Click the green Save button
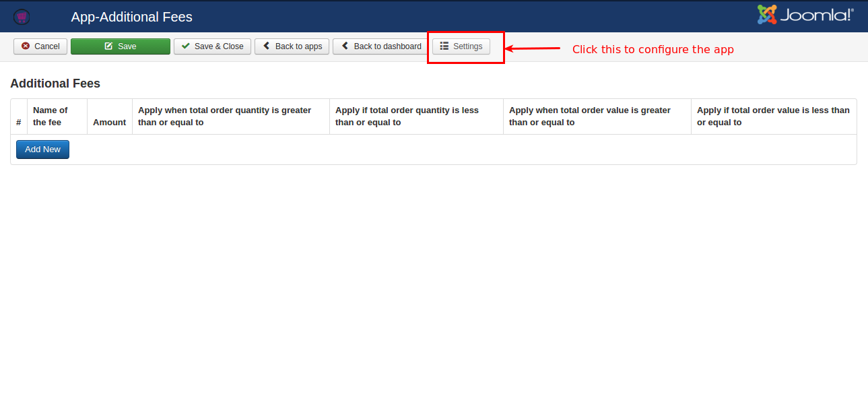The image size is (868, 400). (120, 46)
